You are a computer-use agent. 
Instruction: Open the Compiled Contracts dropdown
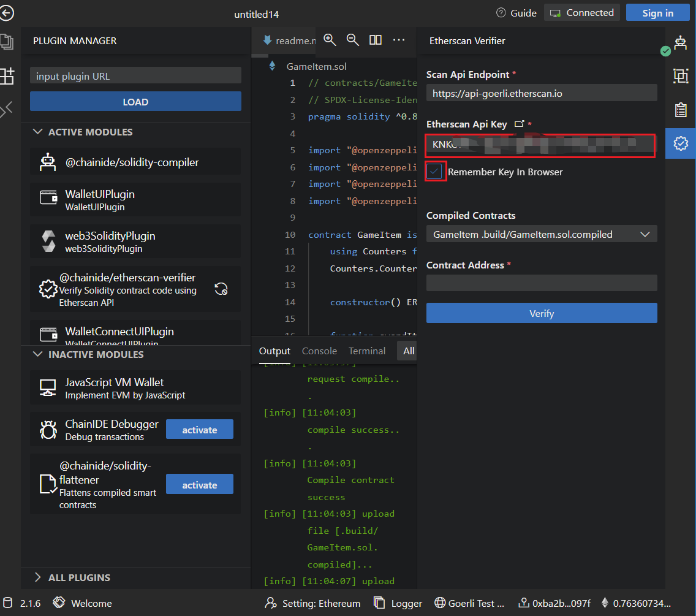[542, 234]
